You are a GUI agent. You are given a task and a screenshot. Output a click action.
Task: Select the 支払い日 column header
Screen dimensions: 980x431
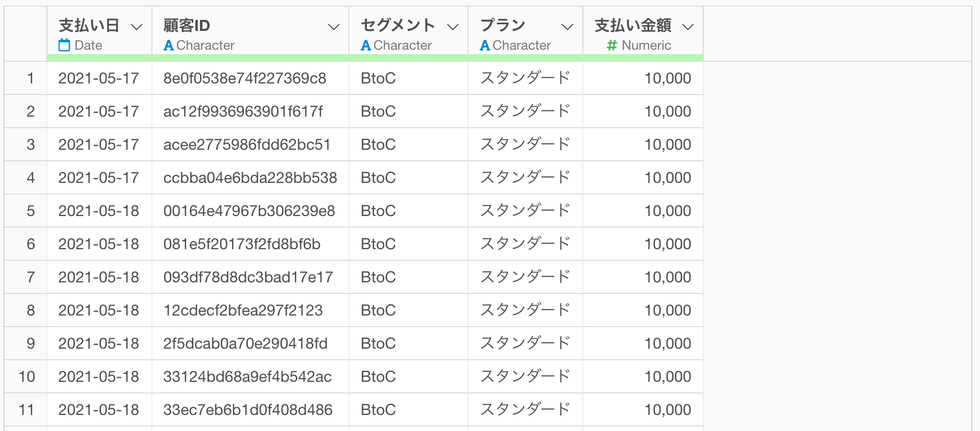click(89, 25)
